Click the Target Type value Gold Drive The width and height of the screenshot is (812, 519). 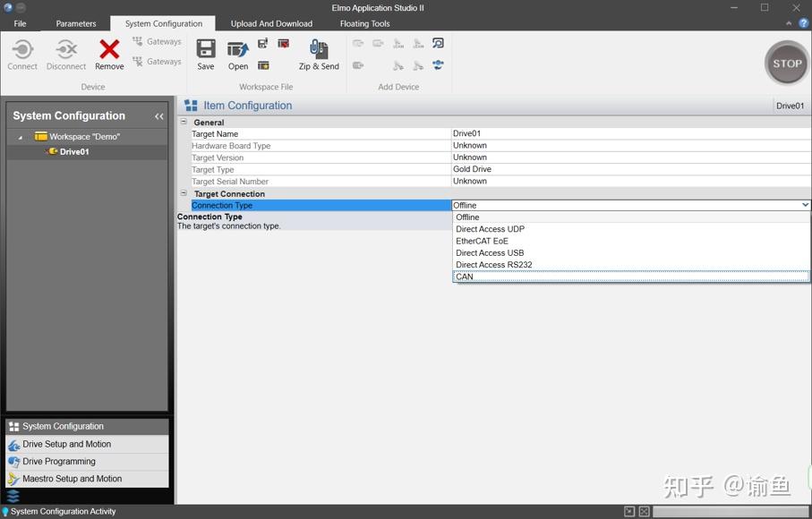[x=631, y=169]
